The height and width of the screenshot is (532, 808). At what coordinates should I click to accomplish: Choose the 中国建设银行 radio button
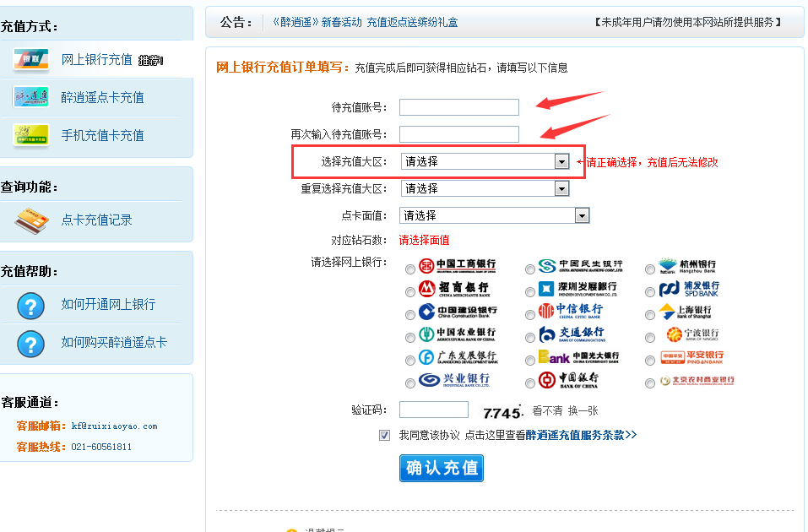410,314
